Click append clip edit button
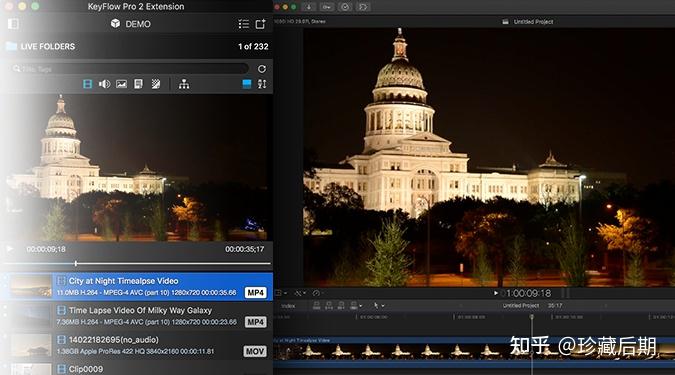The height and width of the screenshot is (375, 675). [x=341, y=306]
